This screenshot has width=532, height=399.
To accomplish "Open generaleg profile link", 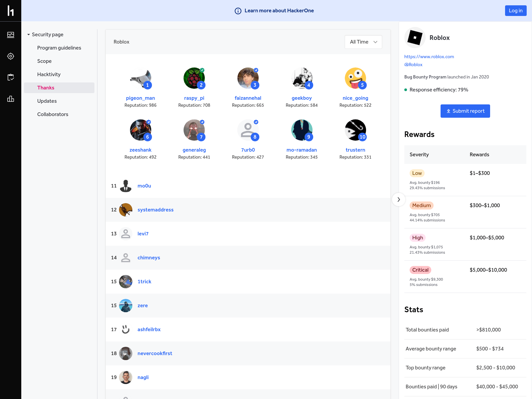I will [x=194, y=150].
